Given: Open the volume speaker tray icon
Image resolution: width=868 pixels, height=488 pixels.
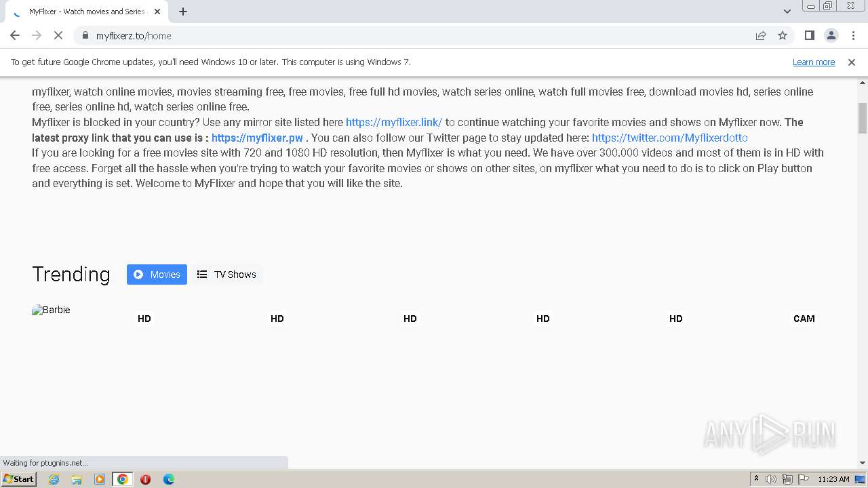Looking at the screenshot, I should click(x=771, y=479).
